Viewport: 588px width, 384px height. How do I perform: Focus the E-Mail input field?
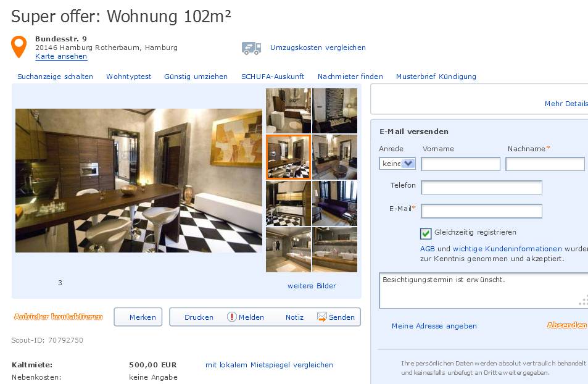click(x=481, y=211)
